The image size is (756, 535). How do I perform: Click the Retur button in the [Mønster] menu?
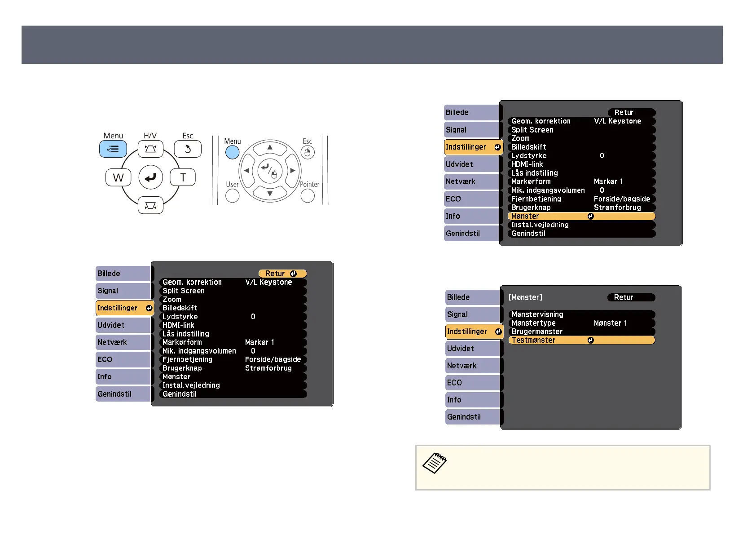pos(631,297)
